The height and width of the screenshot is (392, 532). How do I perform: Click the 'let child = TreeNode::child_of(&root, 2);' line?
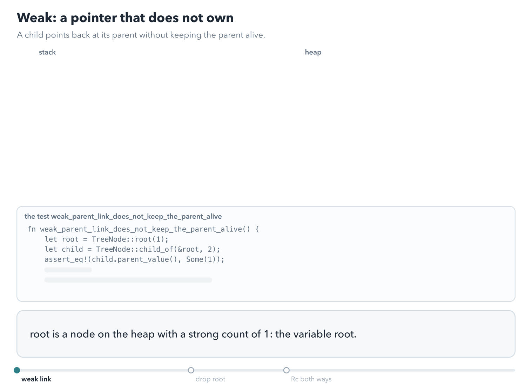click(x=132, y=249)
